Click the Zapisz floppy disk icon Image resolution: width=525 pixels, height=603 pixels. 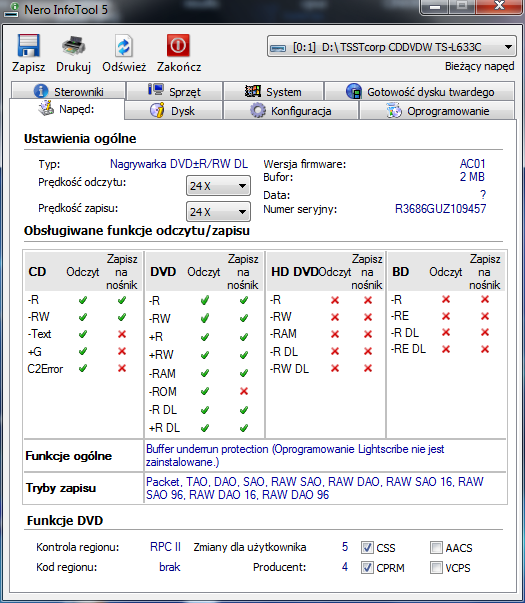(28, 45)
